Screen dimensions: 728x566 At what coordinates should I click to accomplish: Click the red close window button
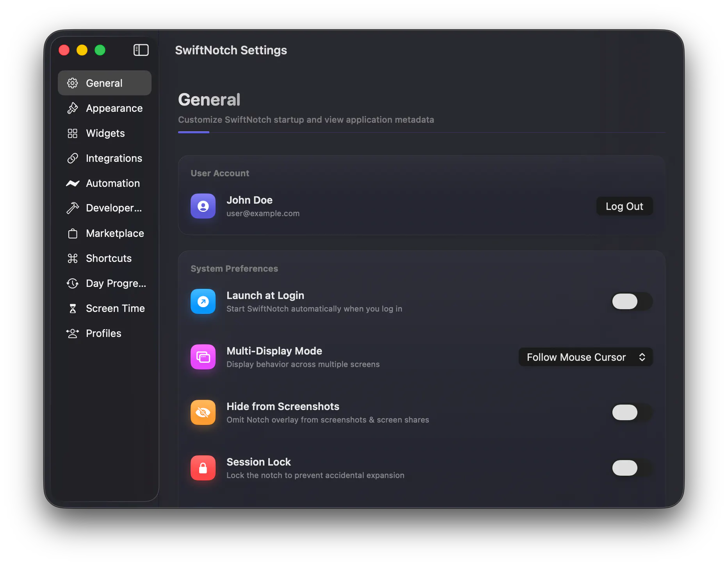tap(64, 50)
